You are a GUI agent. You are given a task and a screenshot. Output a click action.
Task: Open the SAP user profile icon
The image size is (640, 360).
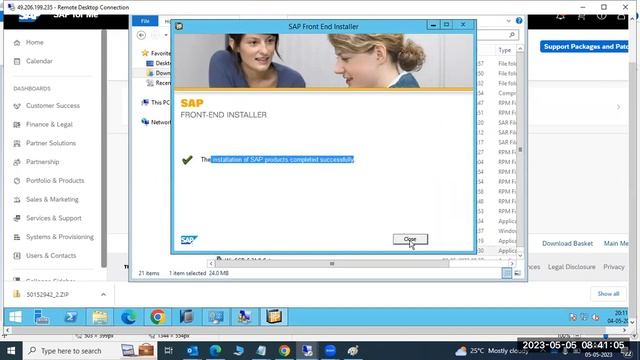621,17
